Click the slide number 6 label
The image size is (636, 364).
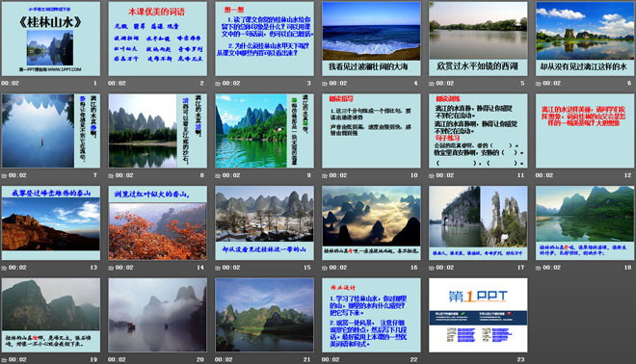(629, 84)
